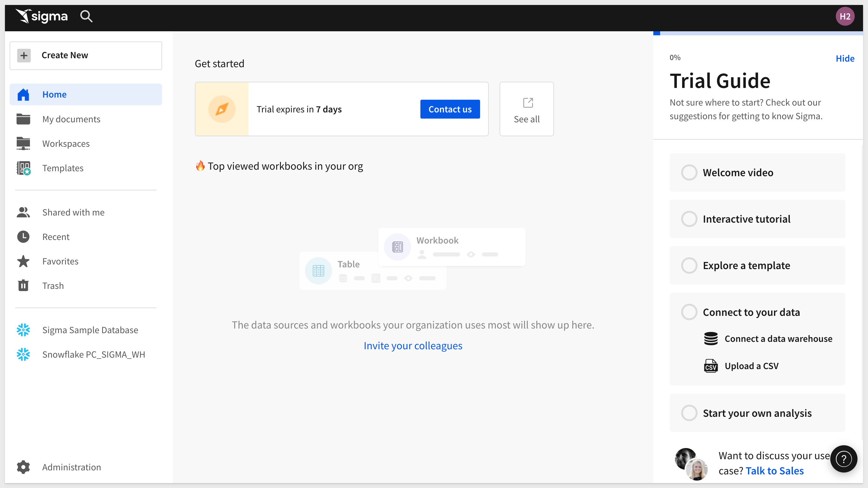Mark the Start your own analysis step circle
Viewport: 868px width, 488px height.
click(689, 413)
